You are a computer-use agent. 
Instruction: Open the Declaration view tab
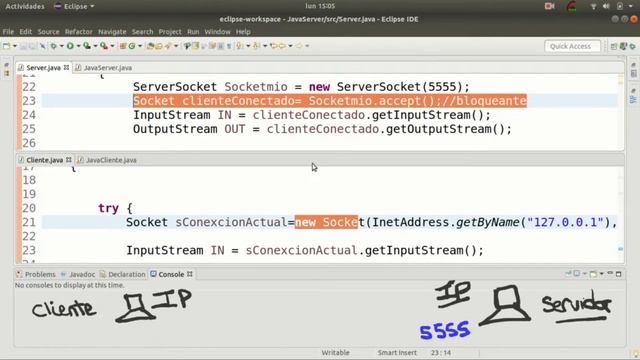pyautogui.click(x=122, y=274)
